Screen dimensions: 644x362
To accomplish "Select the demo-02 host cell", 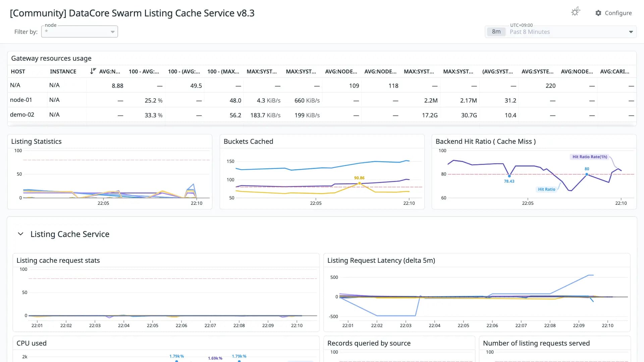I will click(22, 115).
